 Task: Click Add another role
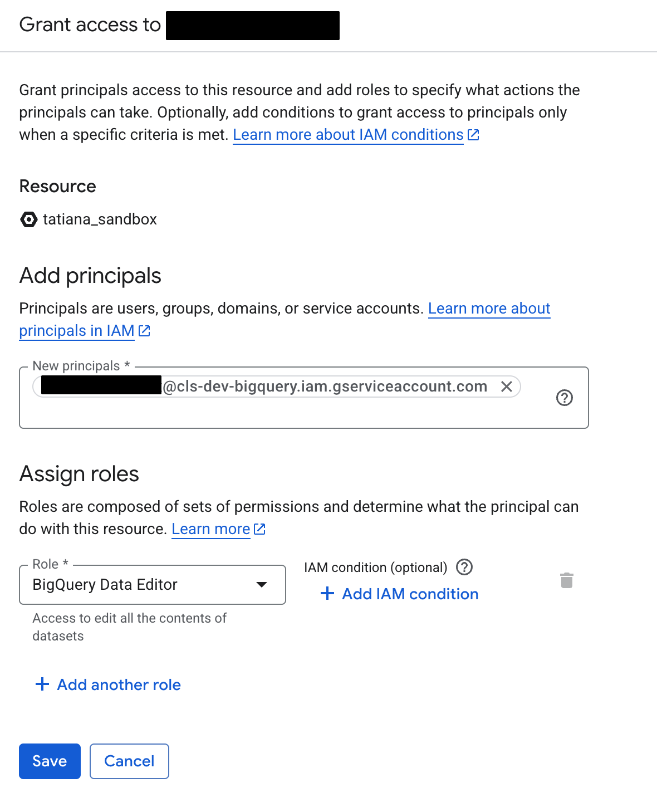[x=118, y=684]
